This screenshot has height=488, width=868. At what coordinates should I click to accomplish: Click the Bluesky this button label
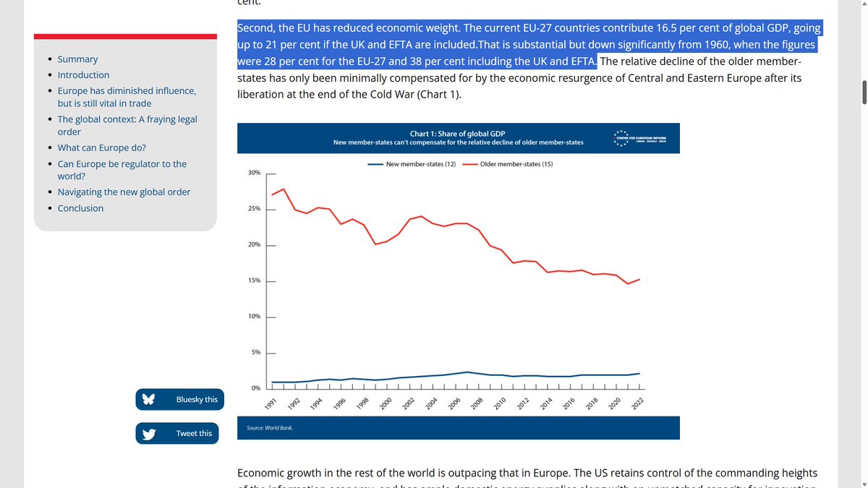click(197, 399)
